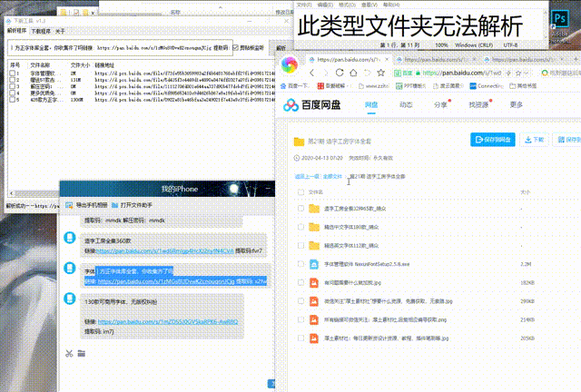Reload the Baidu pan page
The width and height of the screenshot is (581, 392).
coord(340,73)
